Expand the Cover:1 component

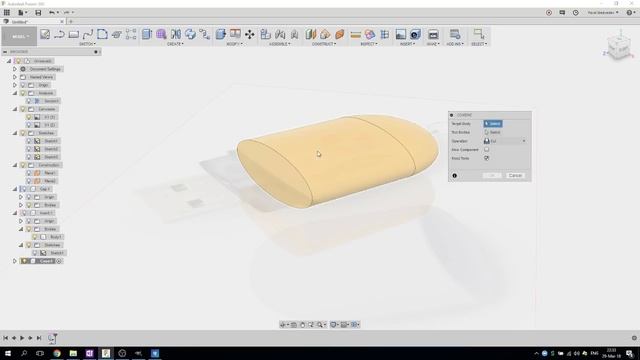point(15,261)
